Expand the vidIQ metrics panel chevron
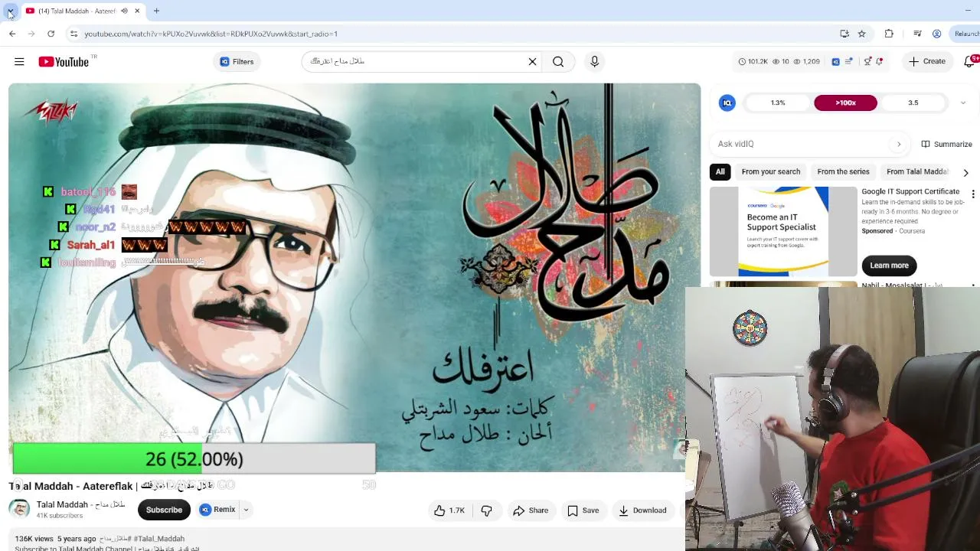Screen dimensions: 980x551 click(963, 103)
